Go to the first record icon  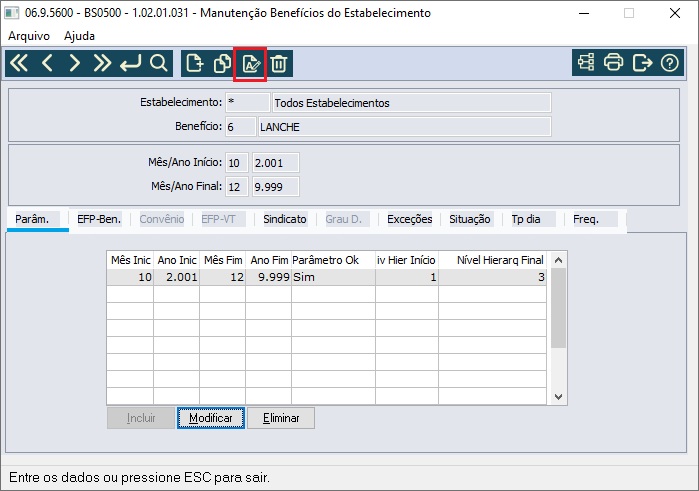tap(19, 63)
